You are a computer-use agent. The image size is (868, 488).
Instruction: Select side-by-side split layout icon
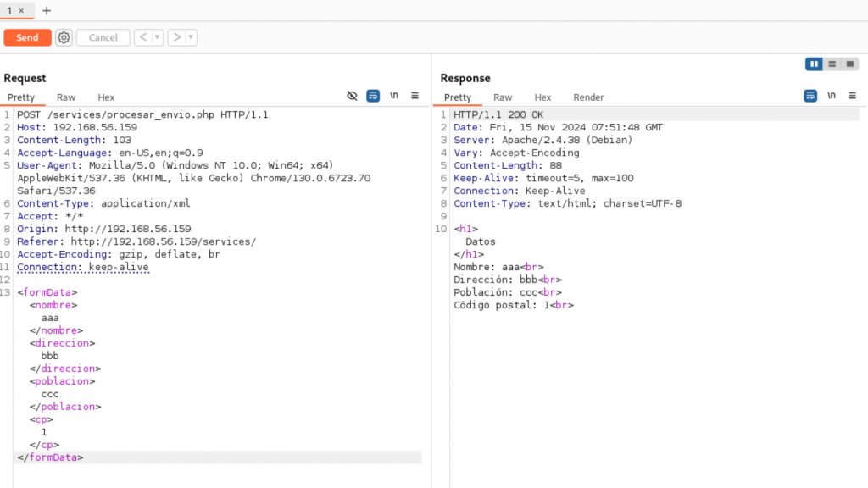[815, 64]
